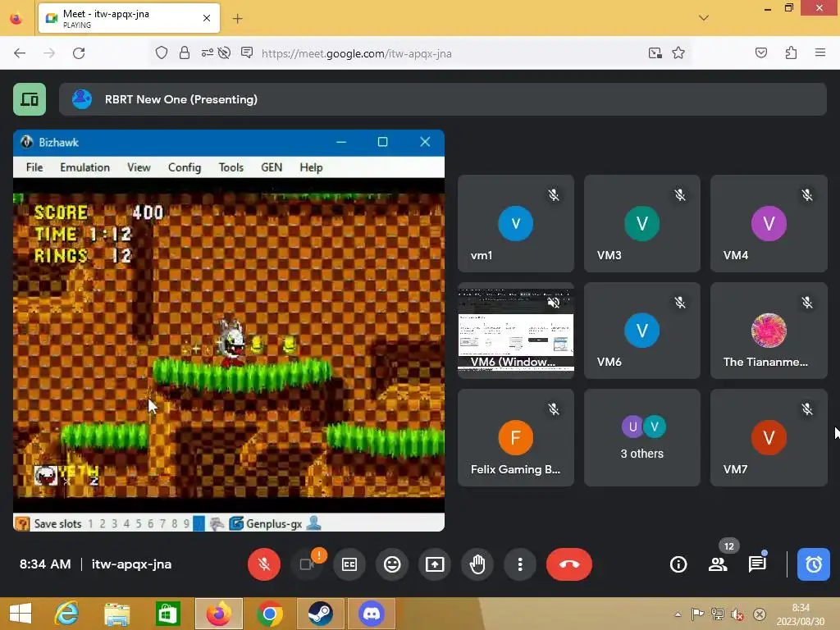This screenshot has width=840, height=630.
Task: Go back with the browser back arrow
Action: pos(20,53)
